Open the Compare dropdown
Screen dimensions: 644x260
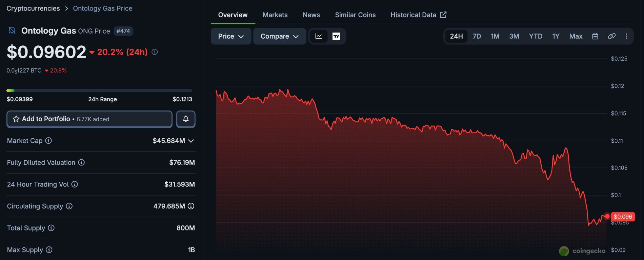click(x=280, y=36)
